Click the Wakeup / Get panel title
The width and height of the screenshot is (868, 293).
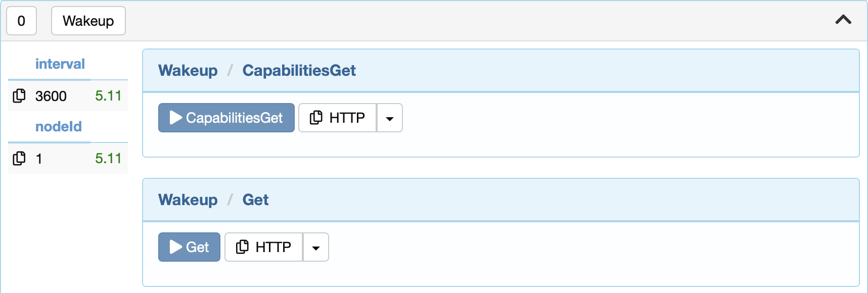213,200
